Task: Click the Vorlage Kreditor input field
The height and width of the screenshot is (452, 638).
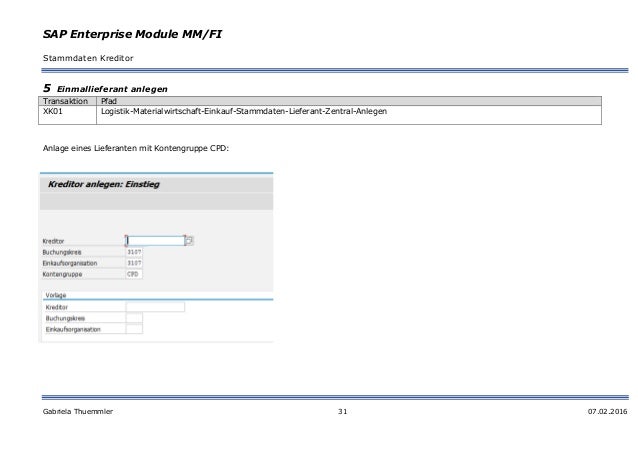Action: coord(155,307)
